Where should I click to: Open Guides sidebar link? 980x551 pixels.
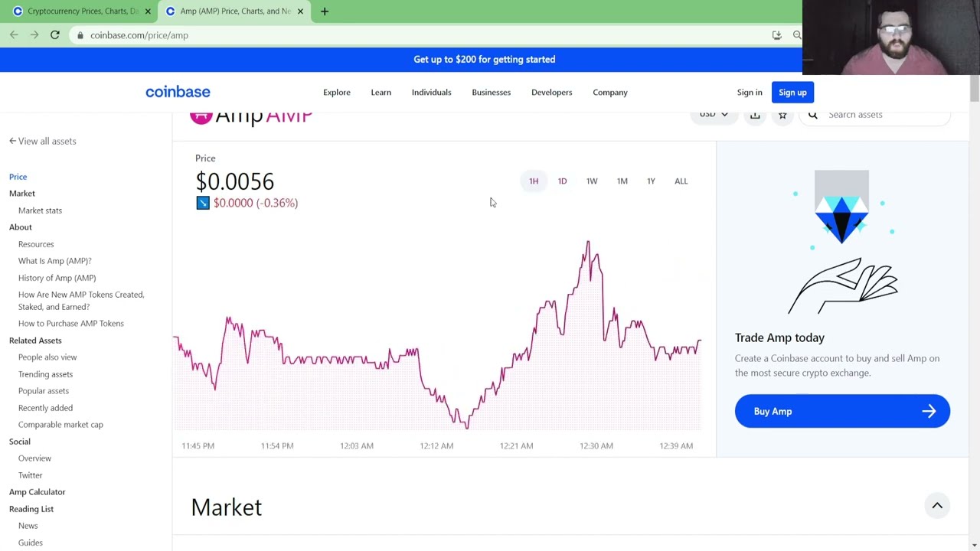pos(30,543)
